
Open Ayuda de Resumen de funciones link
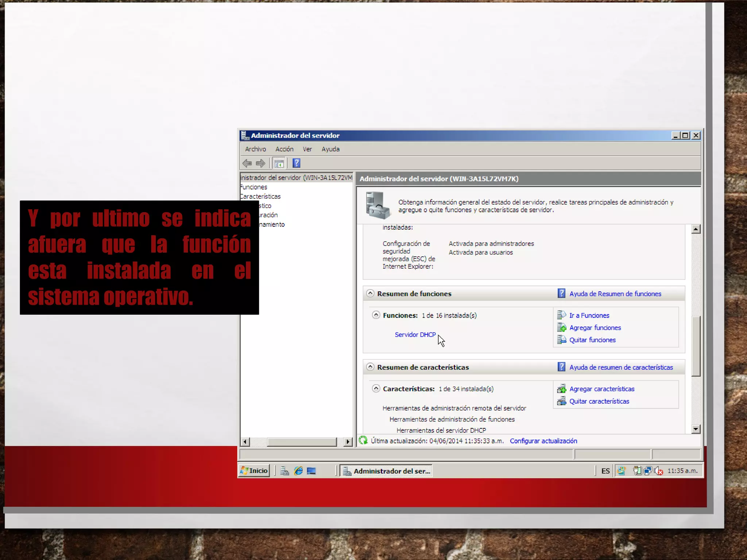pos(615,294)
